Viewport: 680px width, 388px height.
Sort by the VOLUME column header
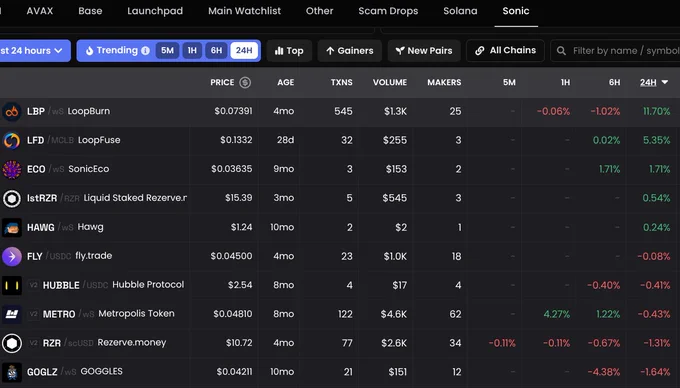390,82
